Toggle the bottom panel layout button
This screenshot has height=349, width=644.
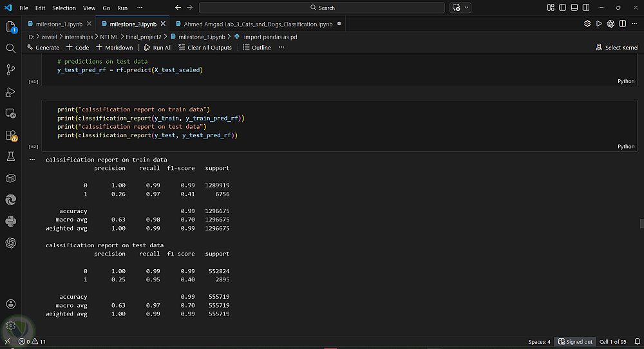click(573, 8)
